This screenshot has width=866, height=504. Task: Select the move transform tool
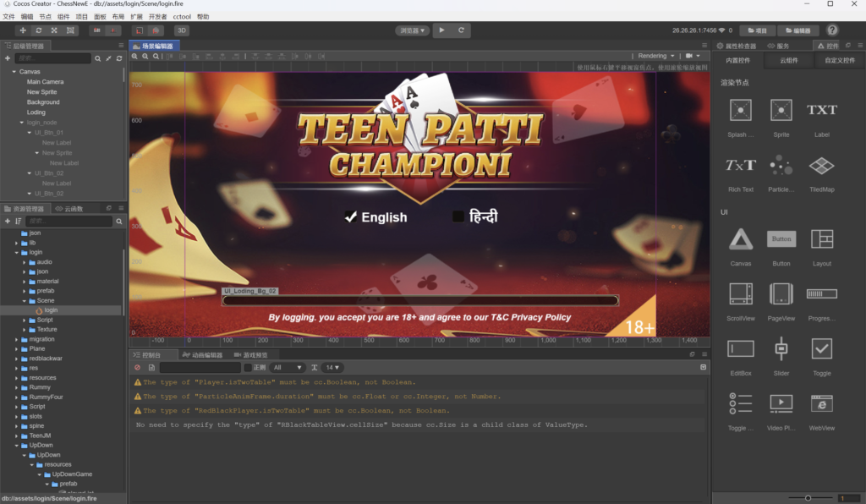pyautogui.click(x=23, y=30)
